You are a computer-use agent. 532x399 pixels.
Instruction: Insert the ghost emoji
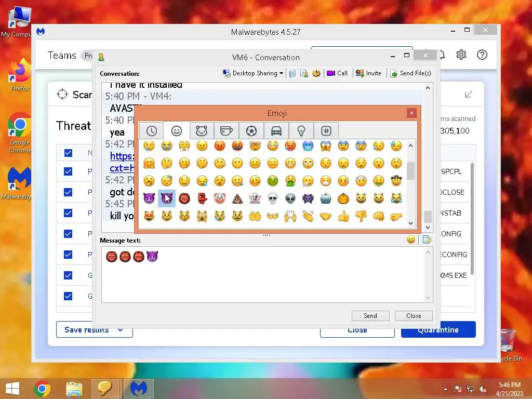(255, 198)
